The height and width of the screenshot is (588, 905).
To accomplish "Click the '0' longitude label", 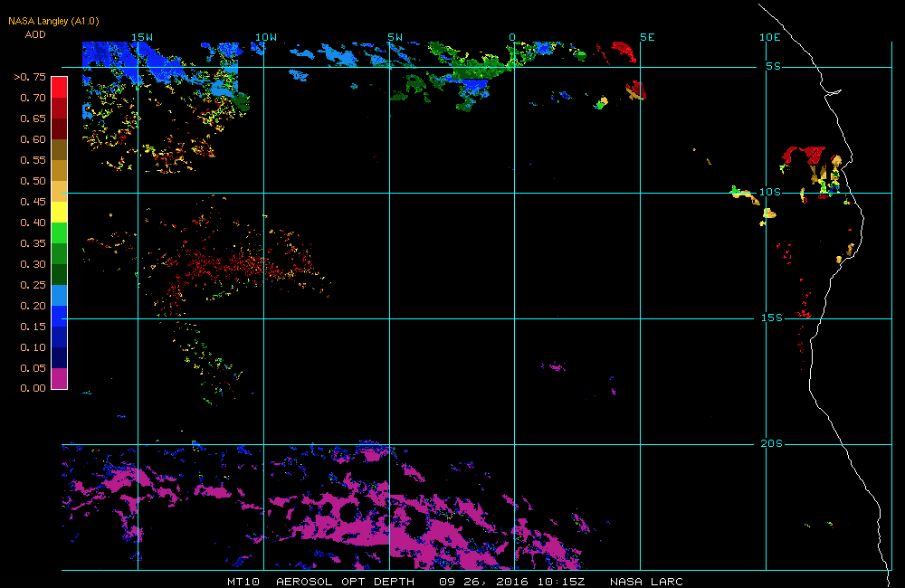I will tap(512, 37).
